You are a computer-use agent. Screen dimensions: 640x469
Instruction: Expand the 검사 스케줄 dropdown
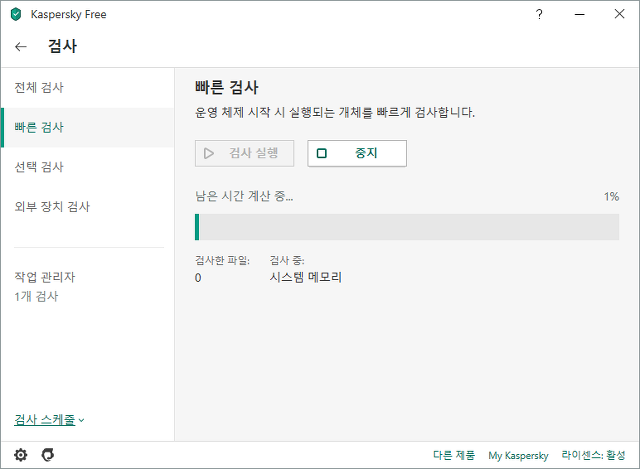[x=49, y=420]
